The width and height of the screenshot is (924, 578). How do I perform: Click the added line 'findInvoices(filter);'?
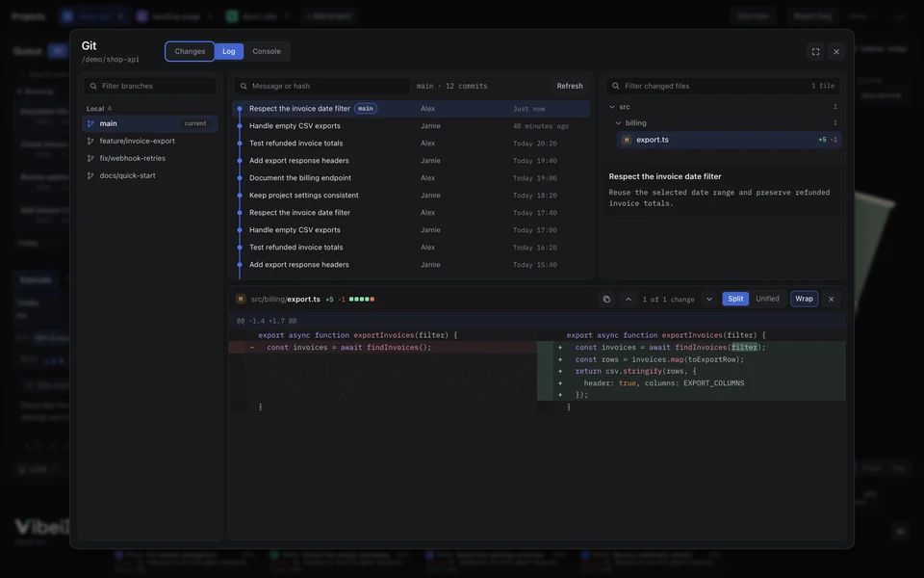691,348
